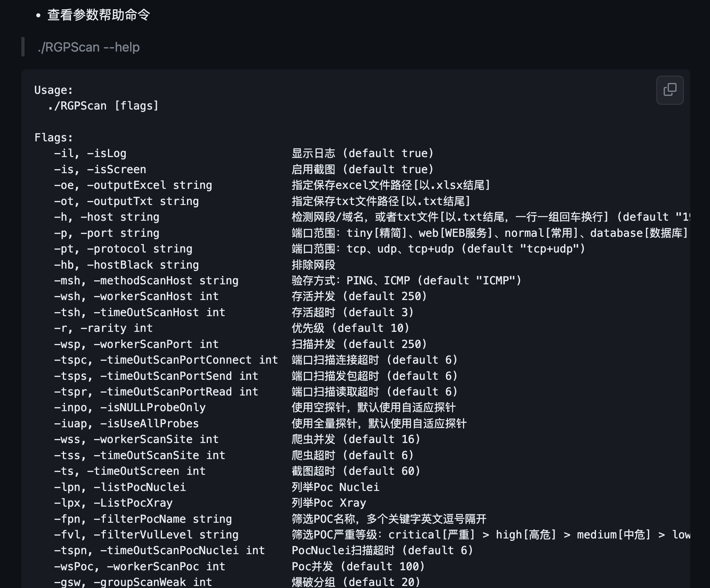Copy the code block with copy icon

click(x=670, y=90)
